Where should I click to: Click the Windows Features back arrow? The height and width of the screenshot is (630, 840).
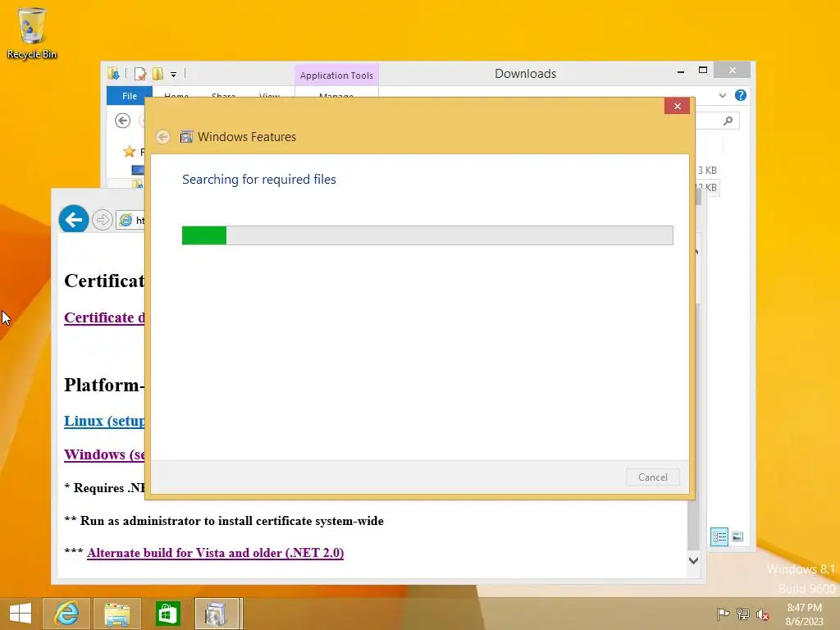click(163, 137)
